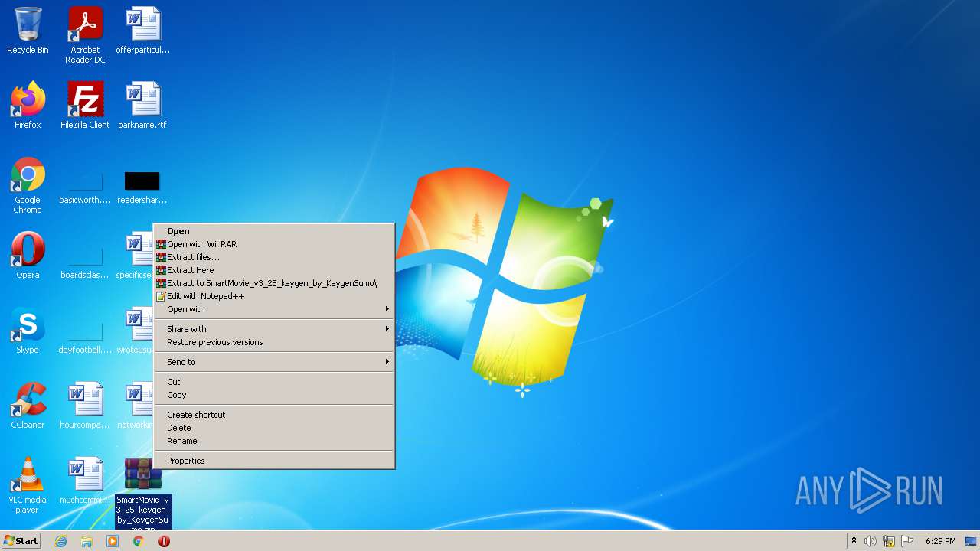Viewport: 980px width, 551px height.
Task: Select hourcompa Word document
Action: click(85, 406)
